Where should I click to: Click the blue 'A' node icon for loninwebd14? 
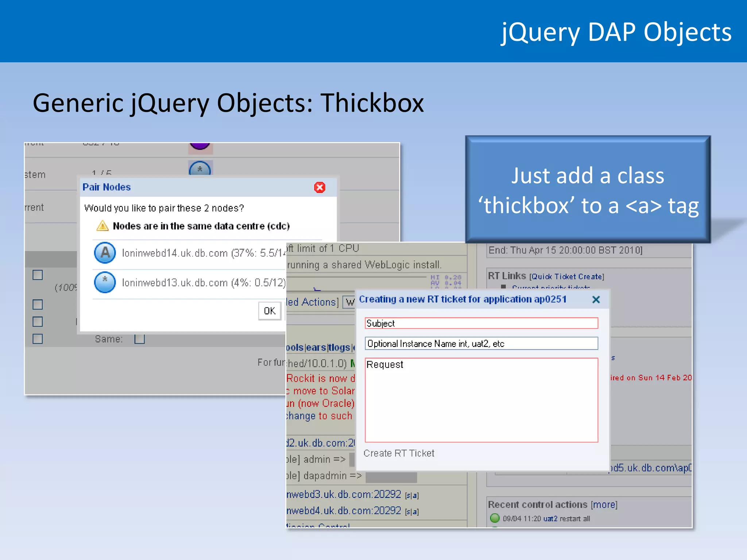click(105, 252)
